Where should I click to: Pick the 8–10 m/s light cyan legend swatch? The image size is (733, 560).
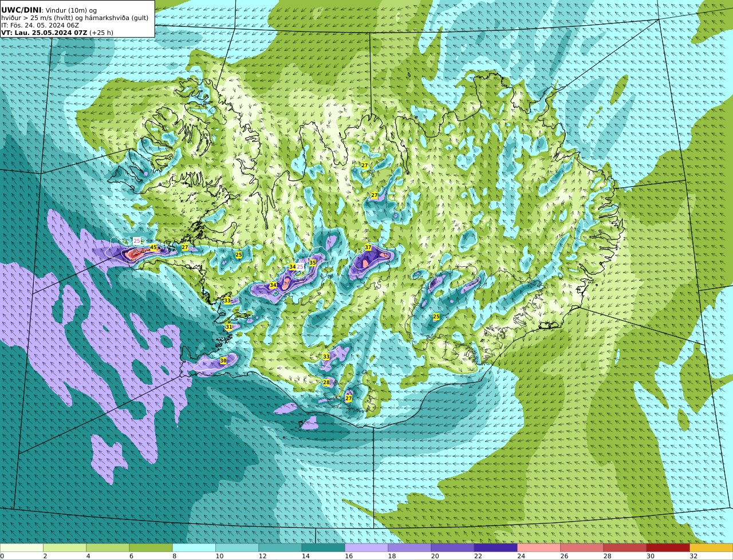[194, 548]
